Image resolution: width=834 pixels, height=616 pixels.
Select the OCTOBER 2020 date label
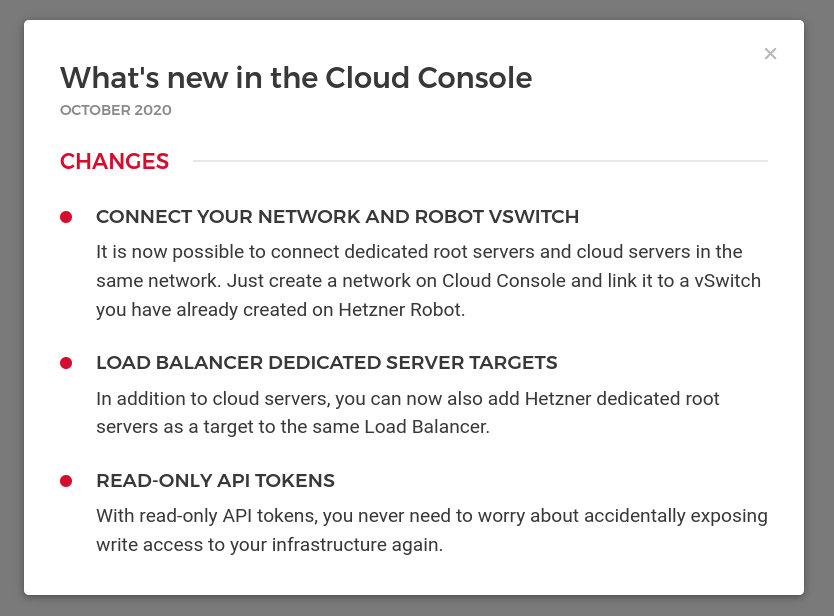[116, 110]
